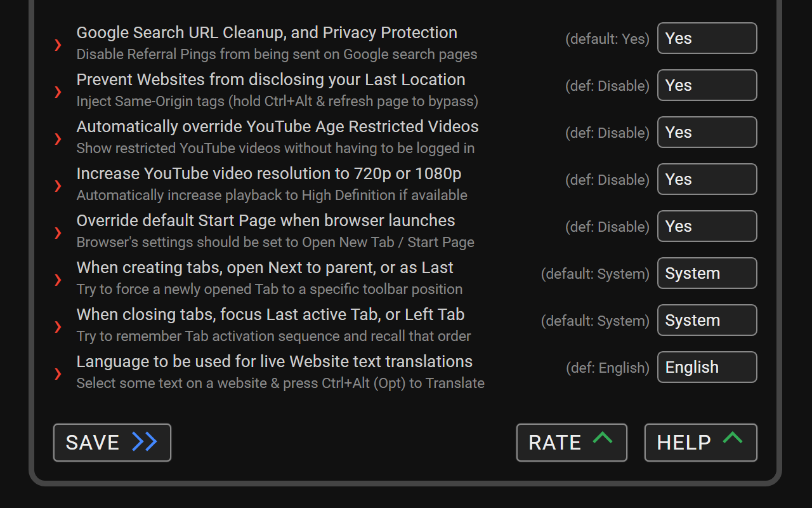
Task: Click red chevron next to YouTube Age Restricted Videos
Action: [x=58, y=138]
